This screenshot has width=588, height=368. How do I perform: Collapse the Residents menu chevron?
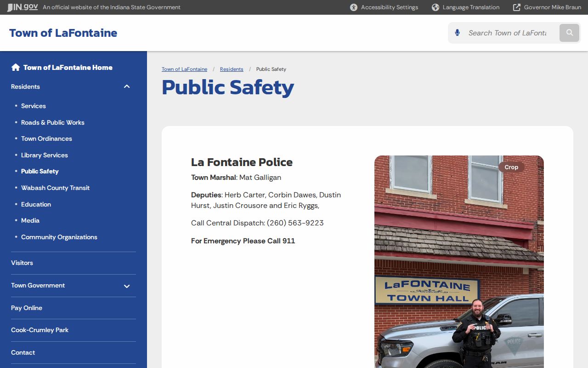(127, 86)
